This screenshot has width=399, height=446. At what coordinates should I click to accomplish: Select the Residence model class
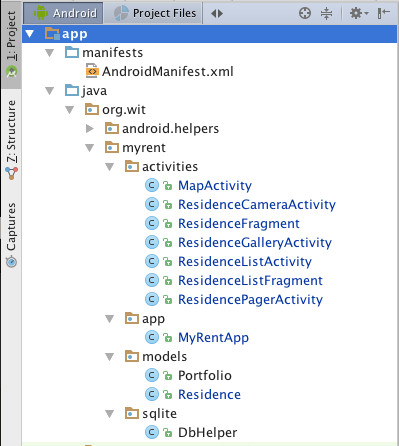pyautogui.click(x=209, y=394)
